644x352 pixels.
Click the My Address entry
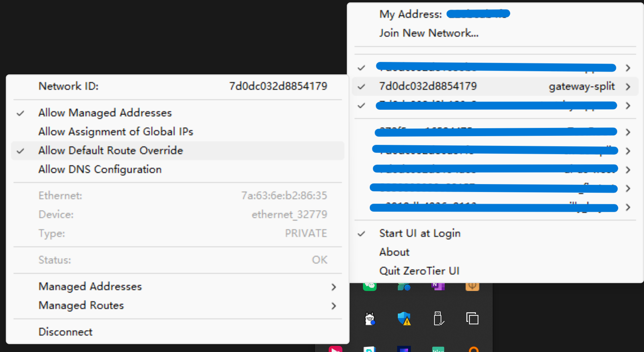pos(495,14)
